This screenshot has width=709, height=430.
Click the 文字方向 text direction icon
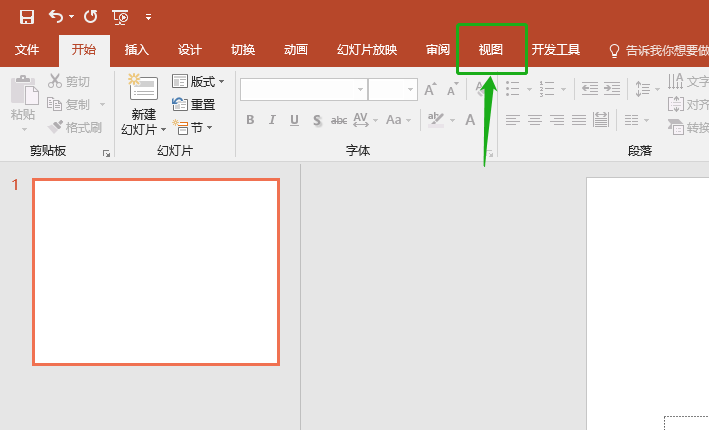[x=676, y=81]
